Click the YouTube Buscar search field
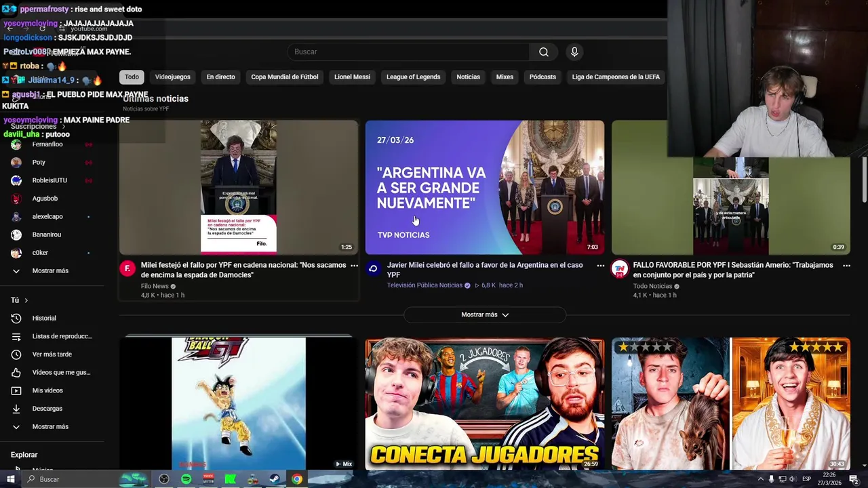 408,52
